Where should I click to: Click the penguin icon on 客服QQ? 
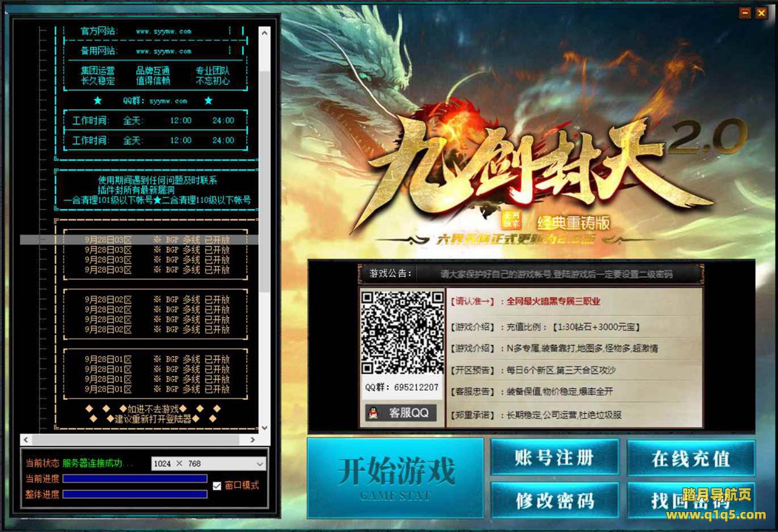[373, 413]
